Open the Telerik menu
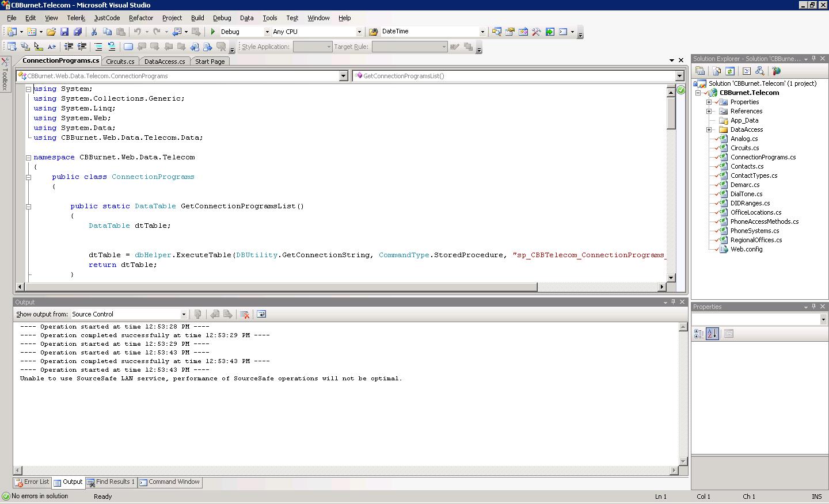 [76, 18]
